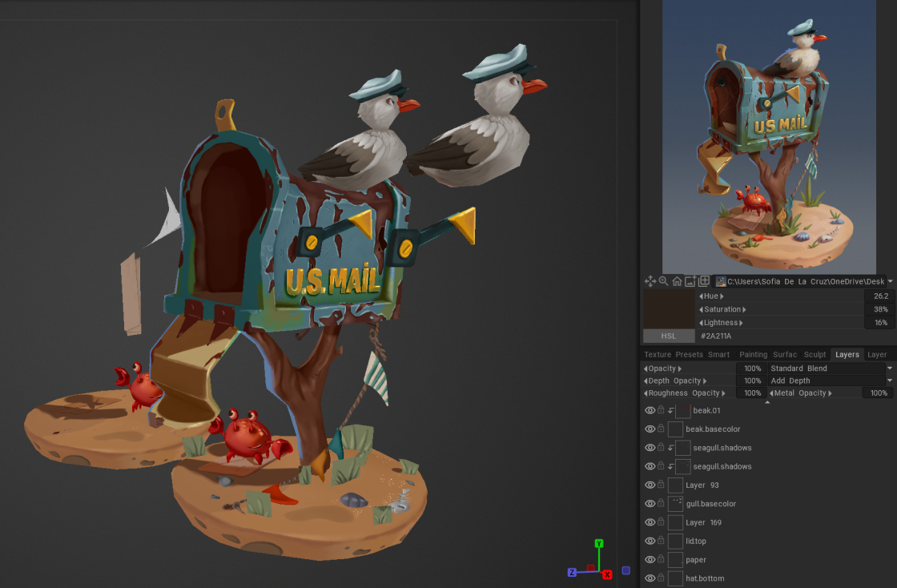Hide Layer 169 using its eye icon
The height and width of the screenshot is (588, 897).
(x=650, y=522)
